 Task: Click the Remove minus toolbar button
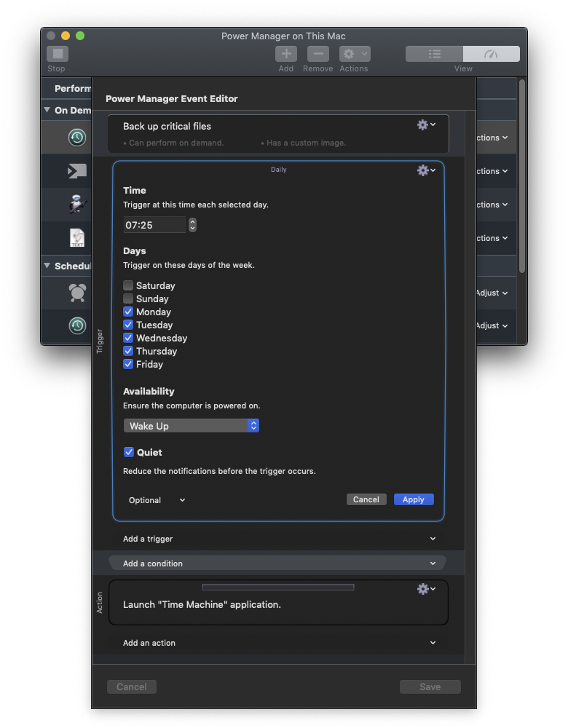[x=318, y=54]
